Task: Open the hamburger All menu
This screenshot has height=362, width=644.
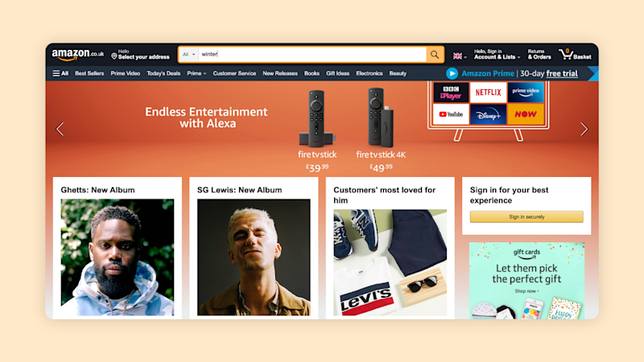Action: (x=60, y=73)
